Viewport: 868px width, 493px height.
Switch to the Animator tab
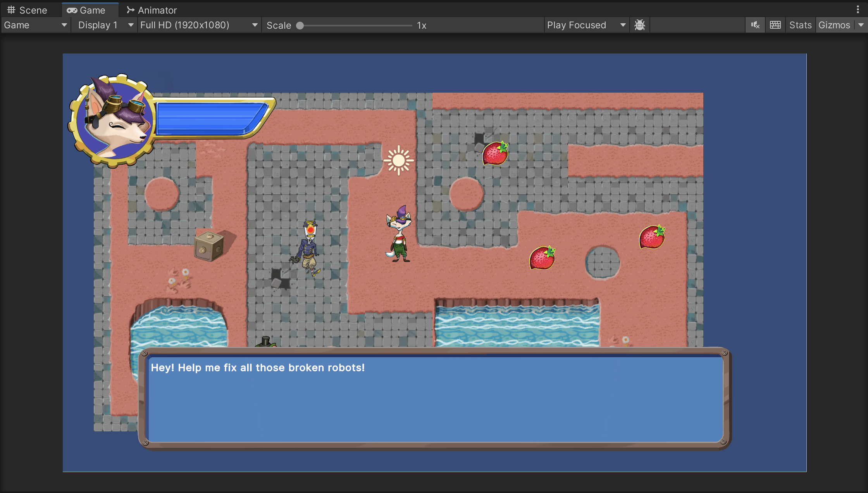[x=152, y=10]
